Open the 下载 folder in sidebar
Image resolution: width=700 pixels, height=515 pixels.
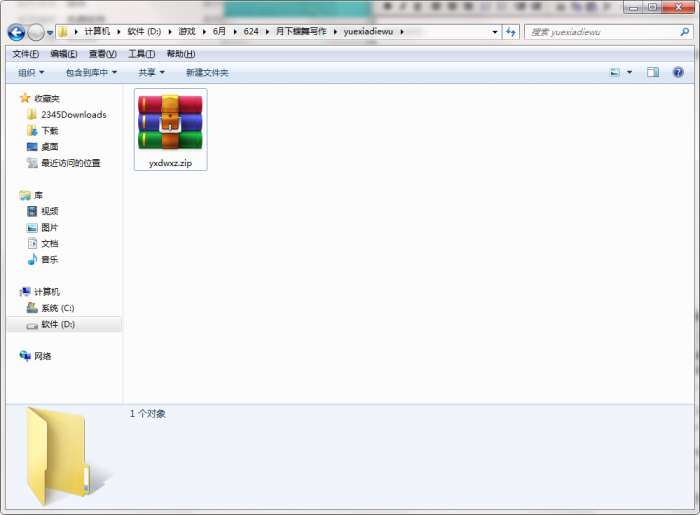click(x=50, y=131)
